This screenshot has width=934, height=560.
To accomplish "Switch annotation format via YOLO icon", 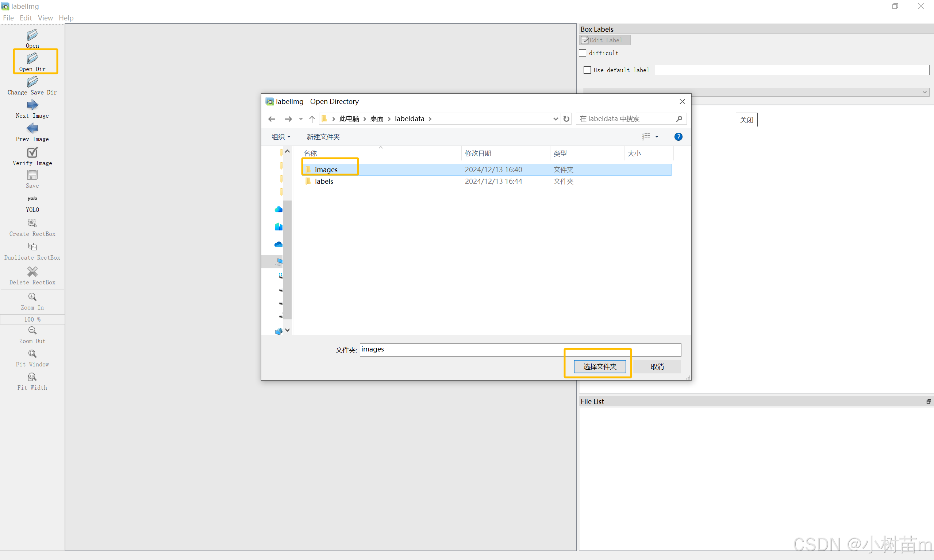I will pos(32,198).
